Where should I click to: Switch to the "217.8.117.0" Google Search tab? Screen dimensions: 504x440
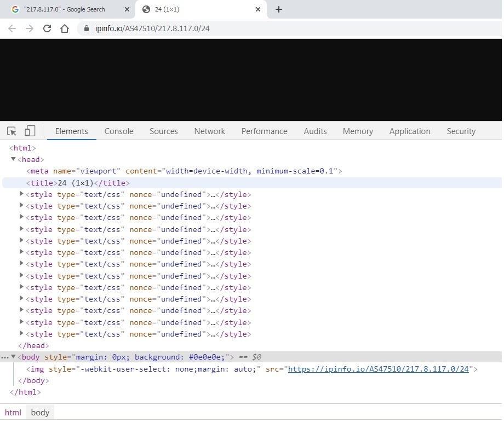67,9
